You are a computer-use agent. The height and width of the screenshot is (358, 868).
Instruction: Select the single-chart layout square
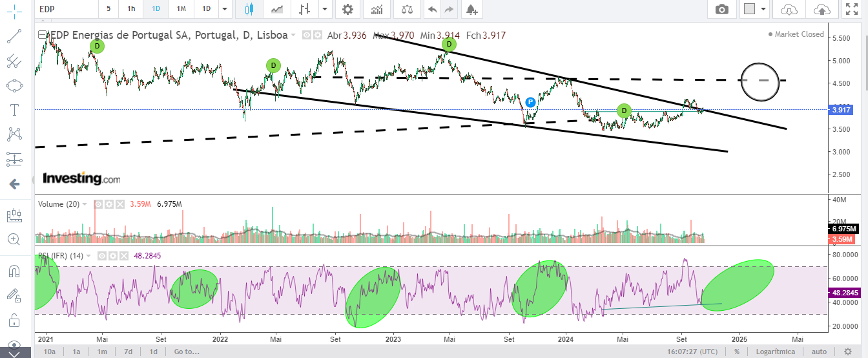tap(749, 9)
